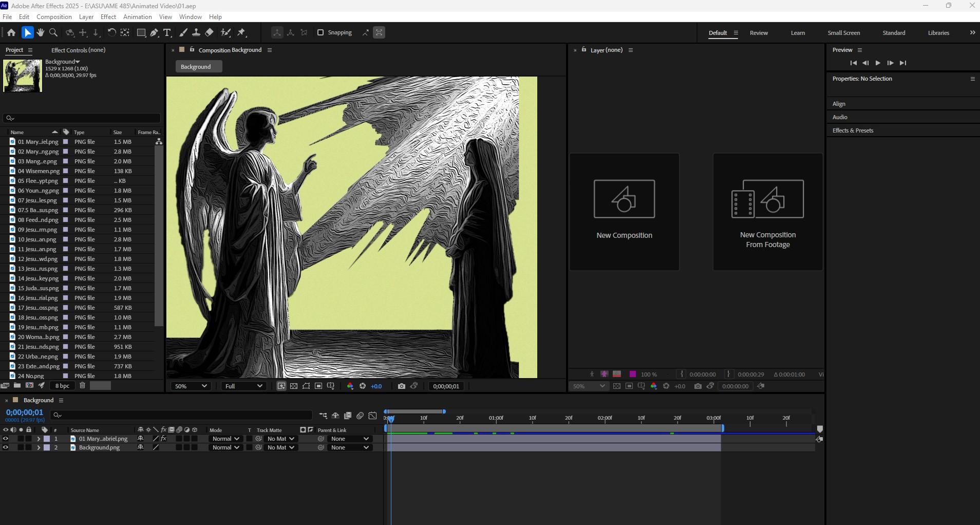Hide the Background.png layer eye
The image size is (980, 525).
pos(6,447)
